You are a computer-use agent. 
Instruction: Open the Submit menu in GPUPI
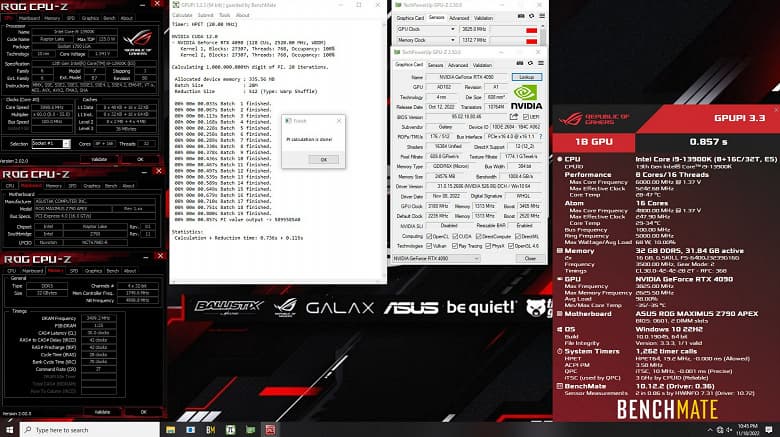click(x=205, y=15)
